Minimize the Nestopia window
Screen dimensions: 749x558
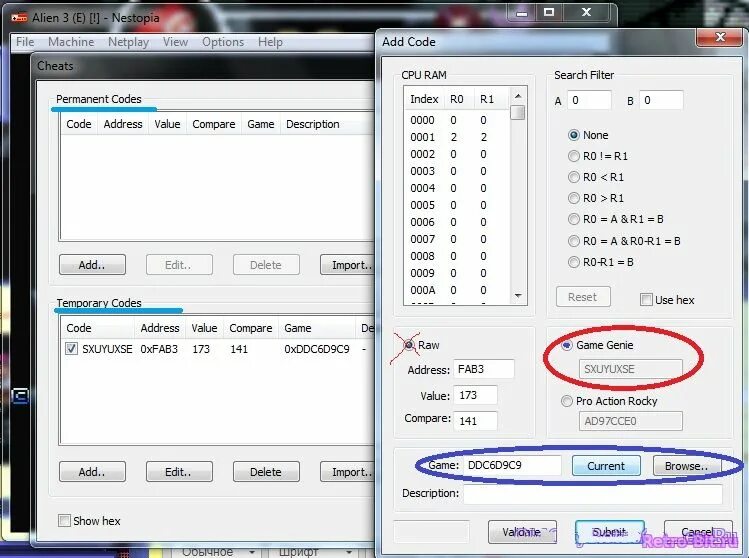(522, 12)
